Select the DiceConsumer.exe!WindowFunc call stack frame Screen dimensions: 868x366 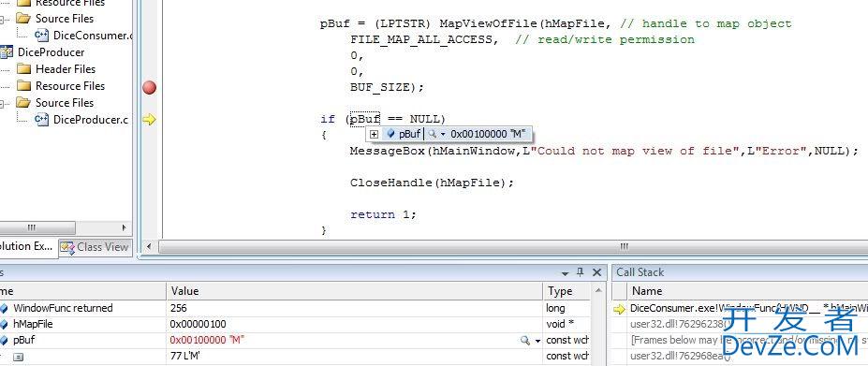point(748,308)
